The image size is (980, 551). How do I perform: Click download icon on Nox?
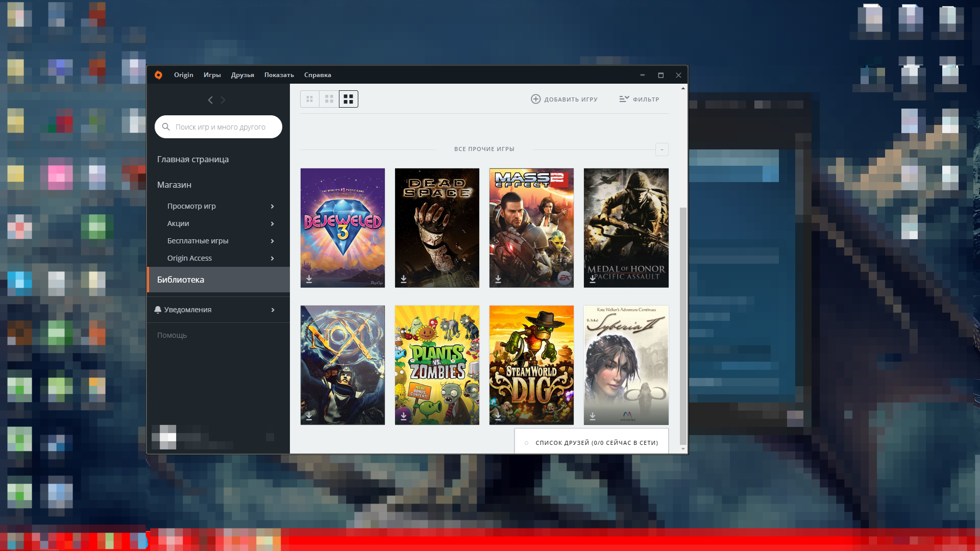(x=309, y=416)
